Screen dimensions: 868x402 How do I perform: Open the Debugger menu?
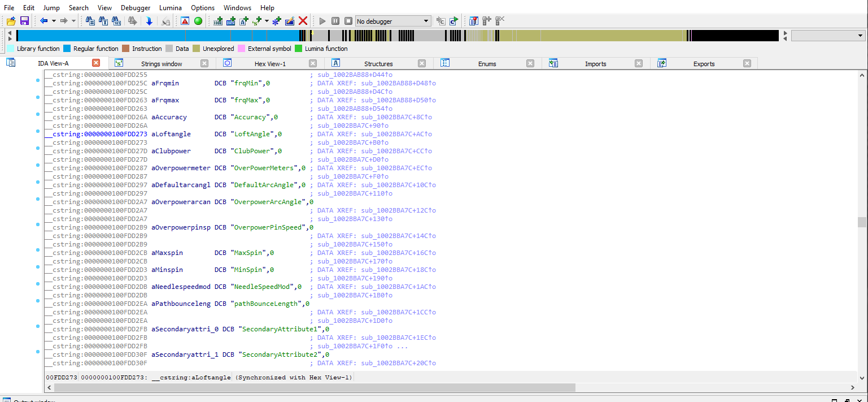pos(136,7)
